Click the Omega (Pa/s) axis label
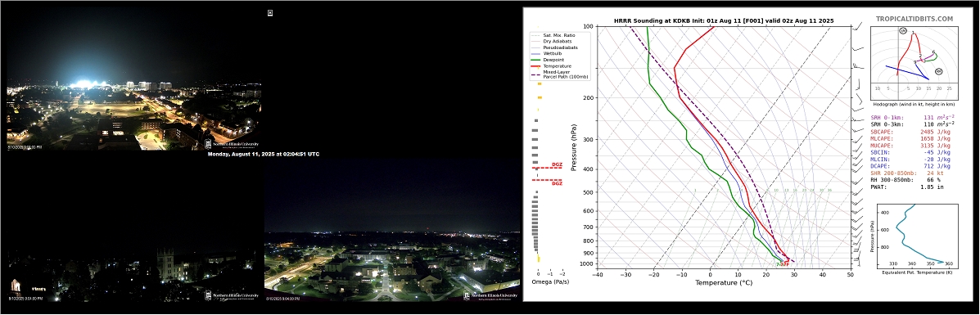Screen dimensions: 980x315 pyautogui.click(x=550, y=282)
